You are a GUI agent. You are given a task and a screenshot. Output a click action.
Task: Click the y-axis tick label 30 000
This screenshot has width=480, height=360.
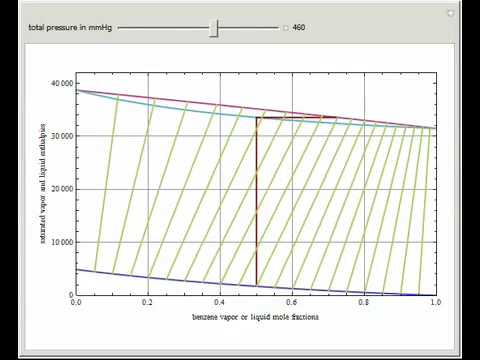pyautogui.click(x=62, y=136)
